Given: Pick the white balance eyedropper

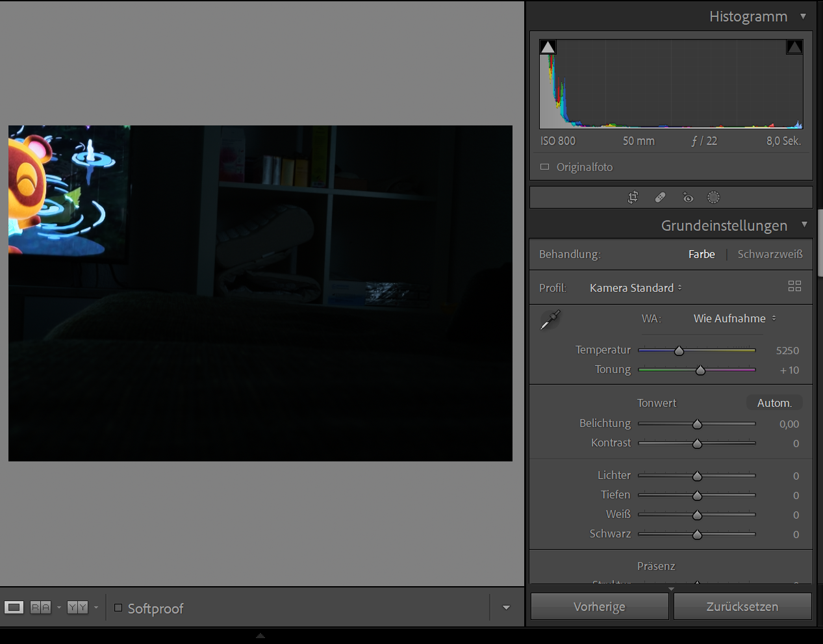Looking at the screenshot, I should (550, 320).
